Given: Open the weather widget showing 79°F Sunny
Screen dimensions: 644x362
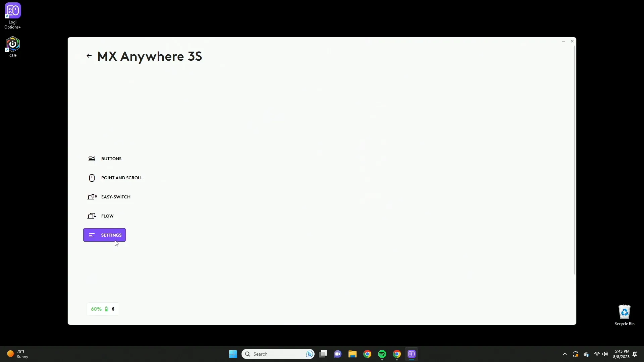Looking at the screenshot, I should [17, 354].
